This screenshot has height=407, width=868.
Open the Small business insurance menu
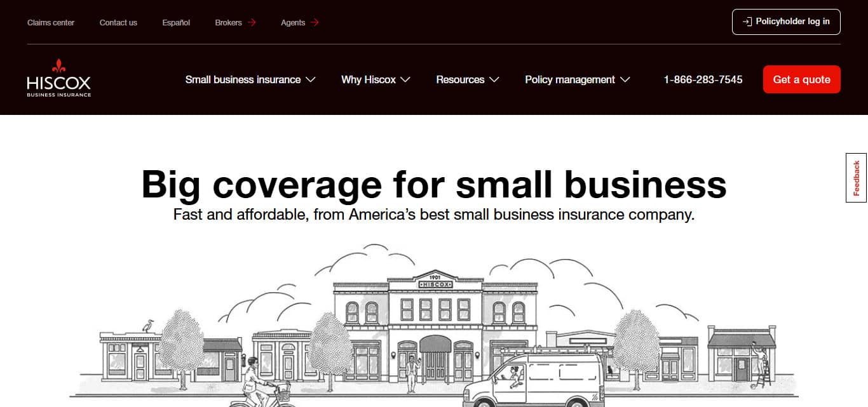coord(250,79)
